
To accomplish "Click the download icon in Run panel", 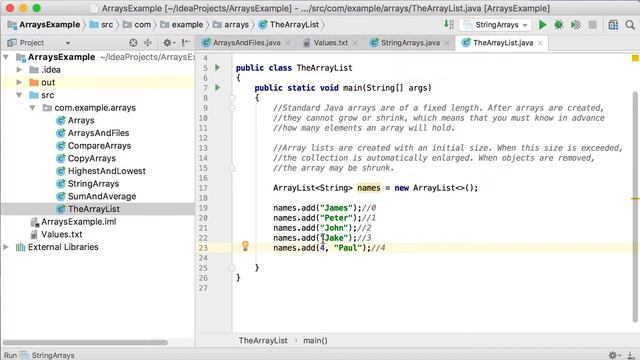I will click(631, 355).
